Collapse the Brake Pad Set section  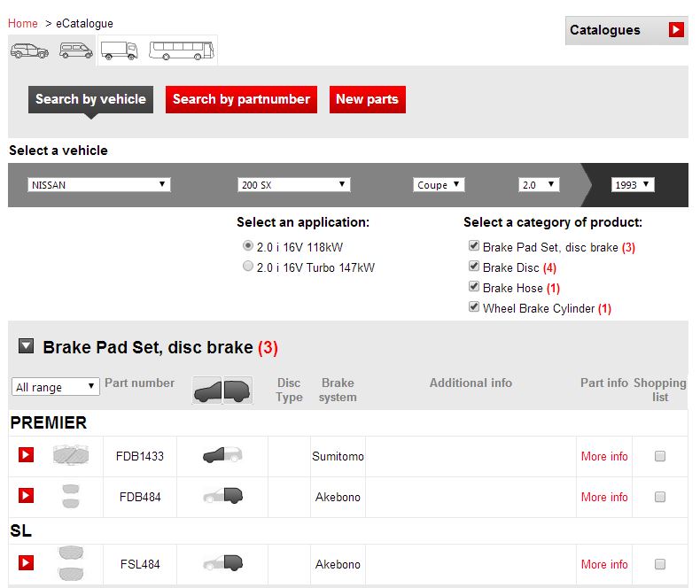tap(27, 347)
